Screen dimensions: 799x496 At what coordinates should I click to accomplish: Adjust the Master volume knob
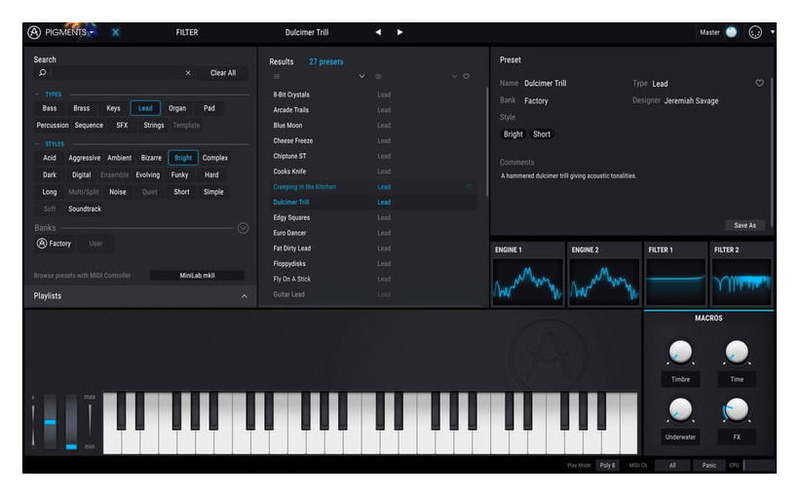731,32
